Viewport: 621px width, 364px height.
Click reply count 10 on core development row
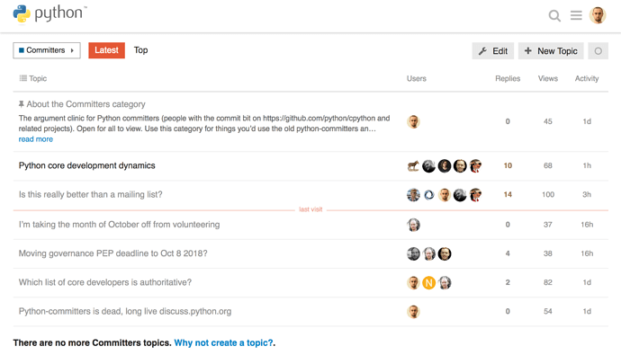[x=508, y=165]
